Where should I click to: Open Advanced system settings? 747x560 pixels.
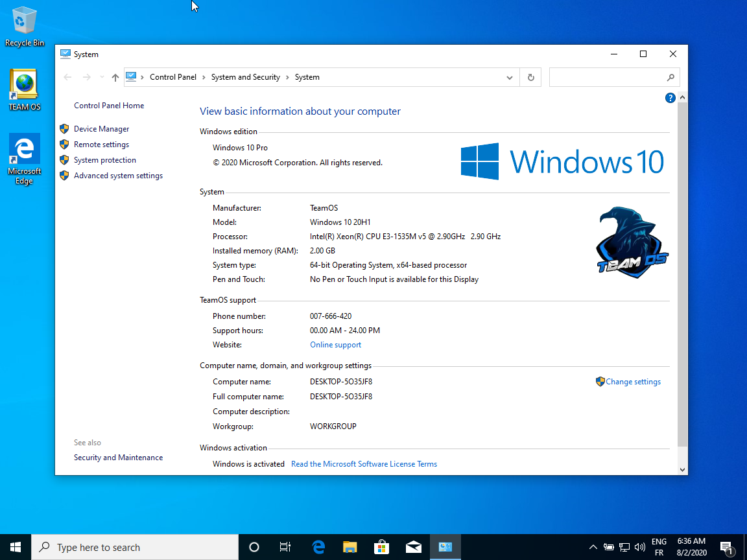(x=118, y=176)
